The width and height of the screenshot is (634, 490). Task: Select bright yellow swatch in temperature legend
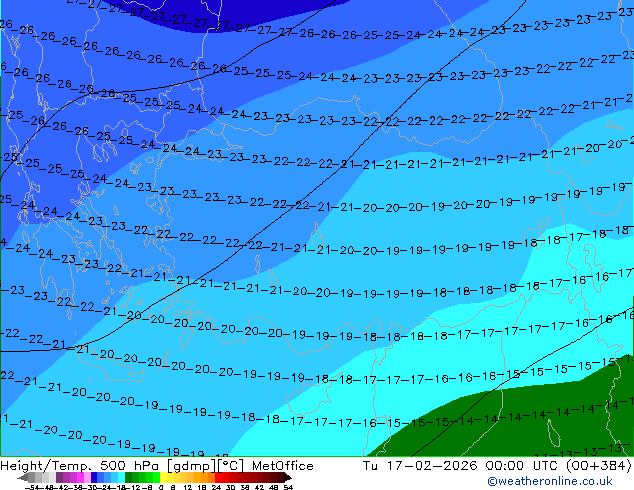coord(163,477)
